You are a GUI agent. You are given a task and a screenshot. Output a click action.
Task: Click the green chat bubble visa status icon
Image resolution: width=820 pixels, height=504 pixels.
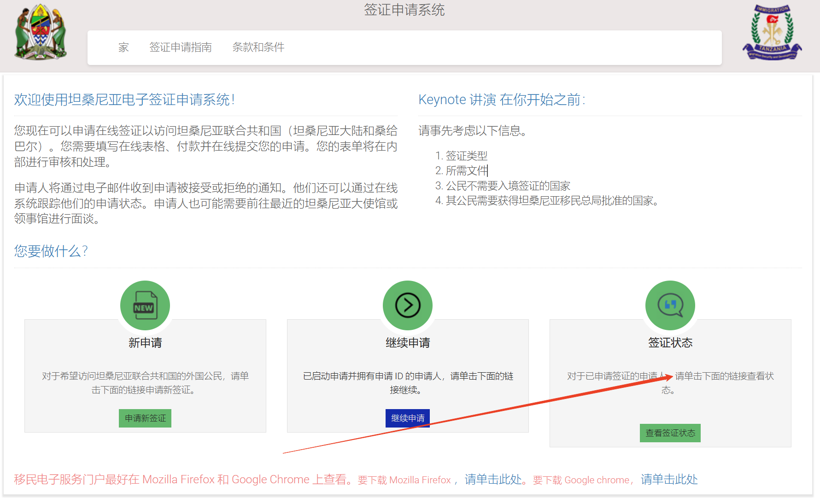[x=670, y=305]
